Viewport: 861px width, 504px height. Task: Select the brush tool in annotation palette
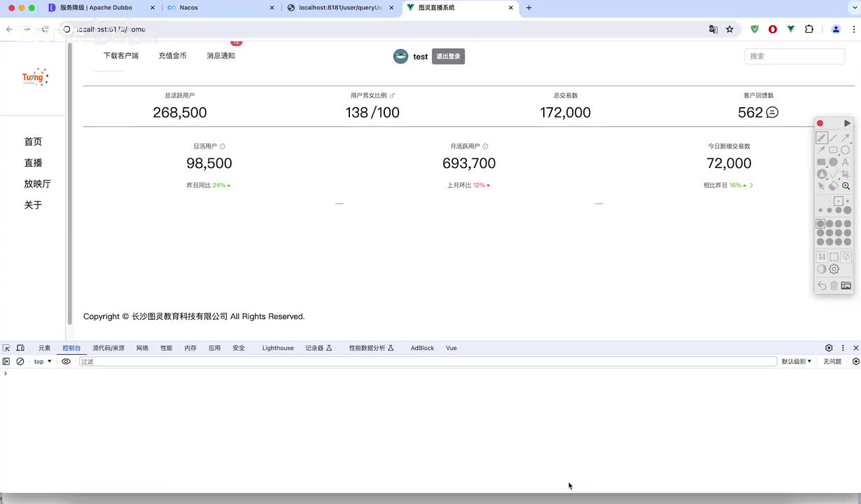pos(822,138)
